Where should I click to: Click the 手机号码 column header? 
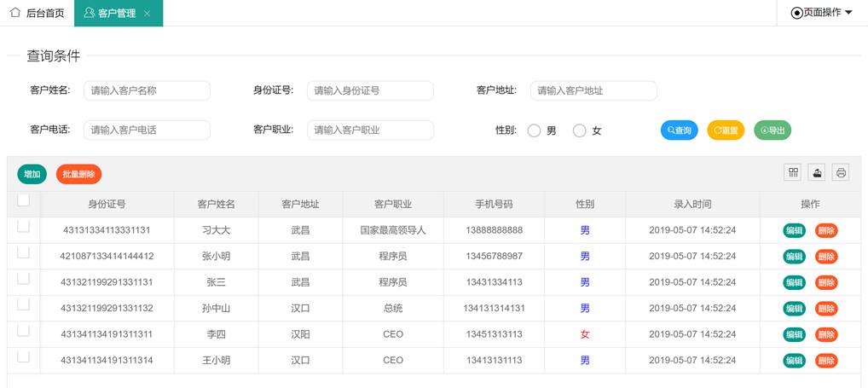pyautogui.click(x=494, y=205)
